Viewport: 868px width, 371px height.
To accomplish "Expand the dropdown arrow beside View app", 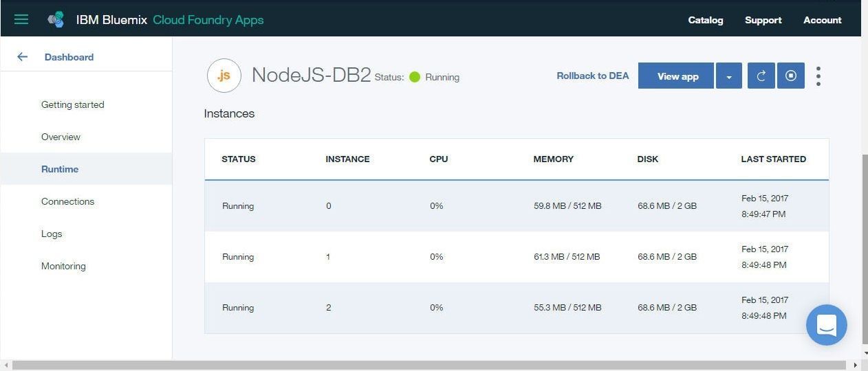I will click(729, 76).
